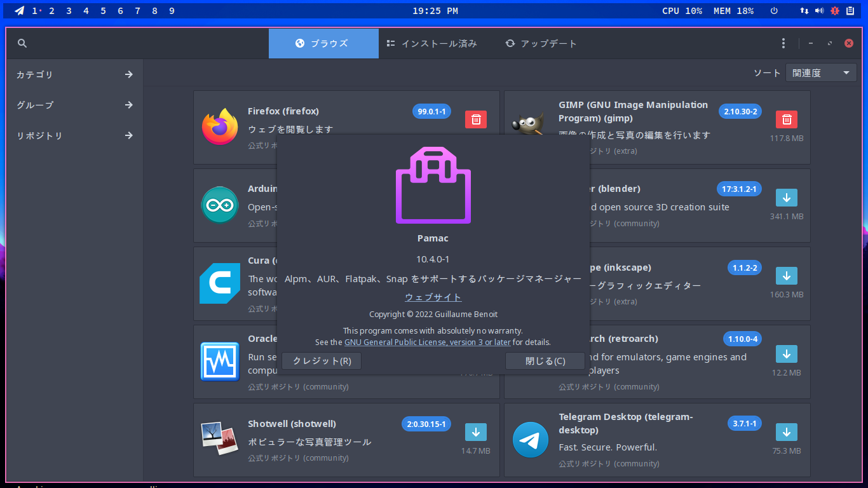
Task: Click the クレジット(R) button
Action: 322,361
